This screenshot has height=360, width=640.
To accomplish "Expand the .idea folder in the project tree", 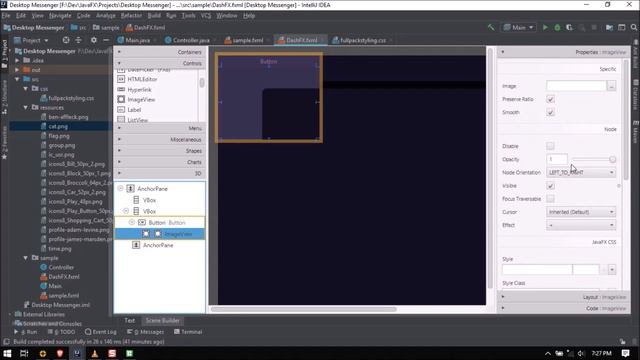I will click(x=17, y=60).
